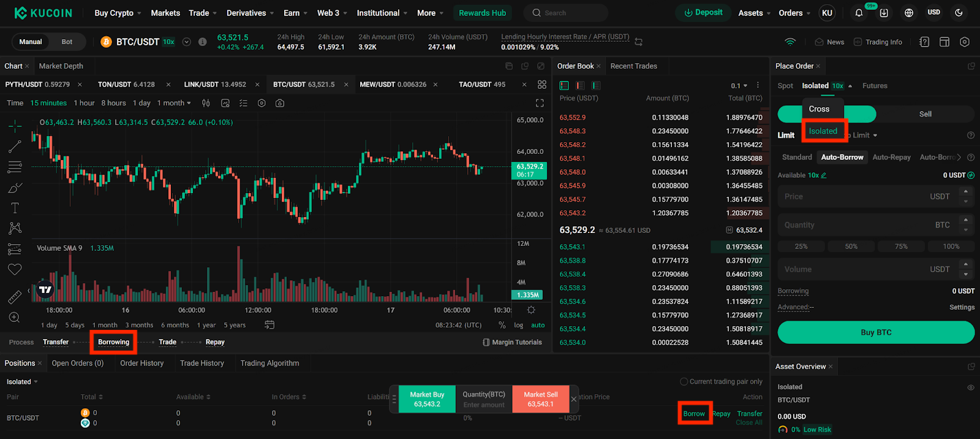Open the Margin Tutorials link
Screen dimensions: 980x439
coord(512,342)
